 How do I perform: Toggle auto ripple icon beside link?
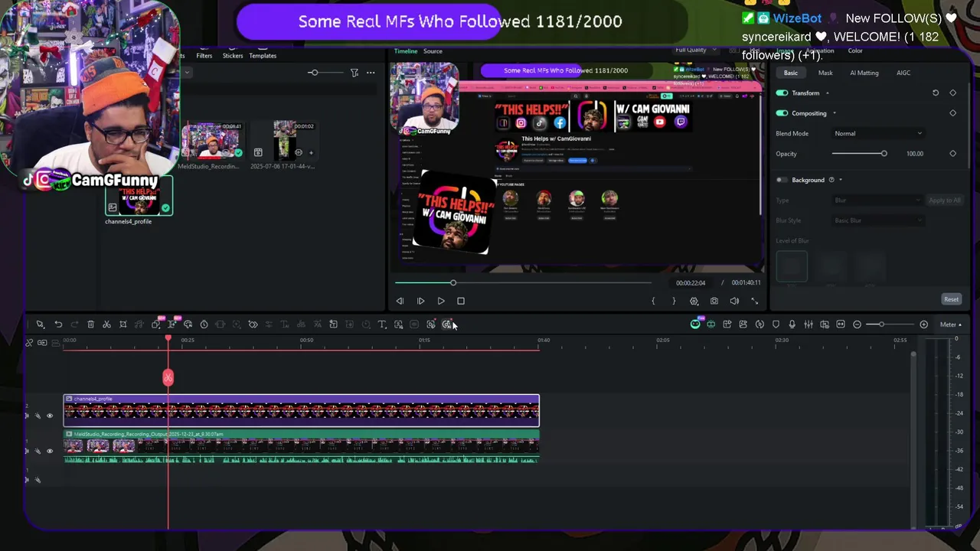pyautogui.click(x=42, y=342)
